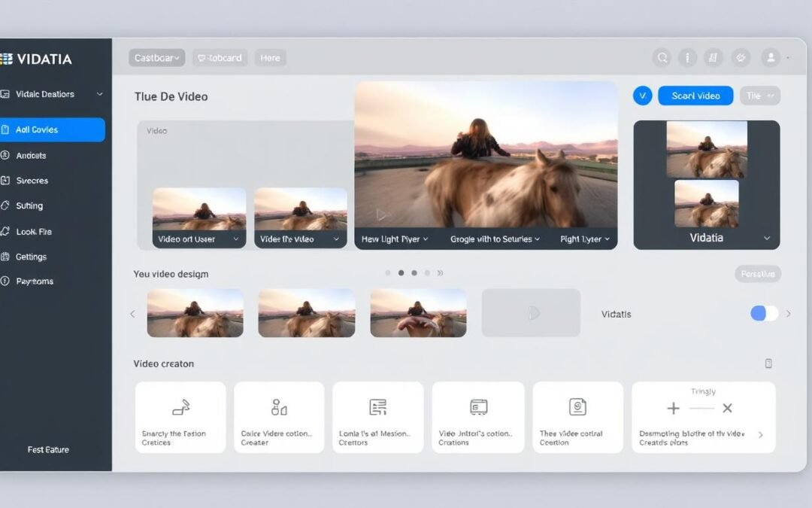Open Gettings in the sidebar
The height and width of the screenshot is (508, 812).
pyautogui.click(x=32, y=257)
